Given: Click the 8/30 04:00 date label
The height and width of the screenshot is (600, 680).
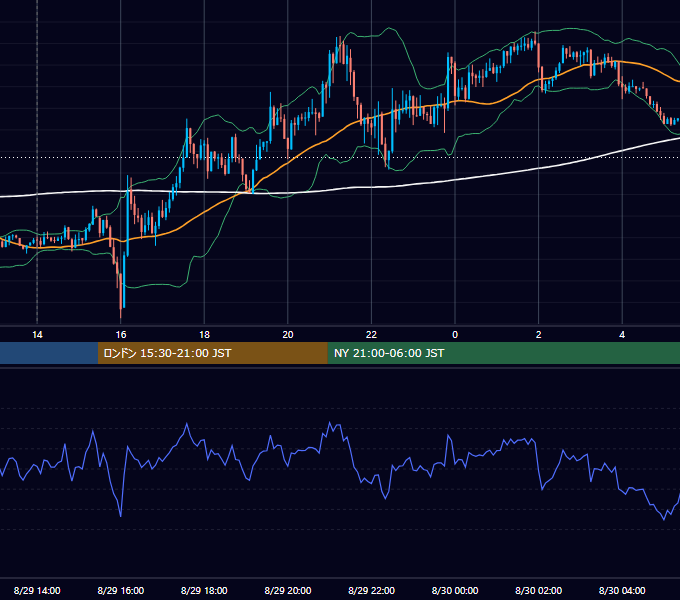Looking at the screenshot, I should pos(622,590).
